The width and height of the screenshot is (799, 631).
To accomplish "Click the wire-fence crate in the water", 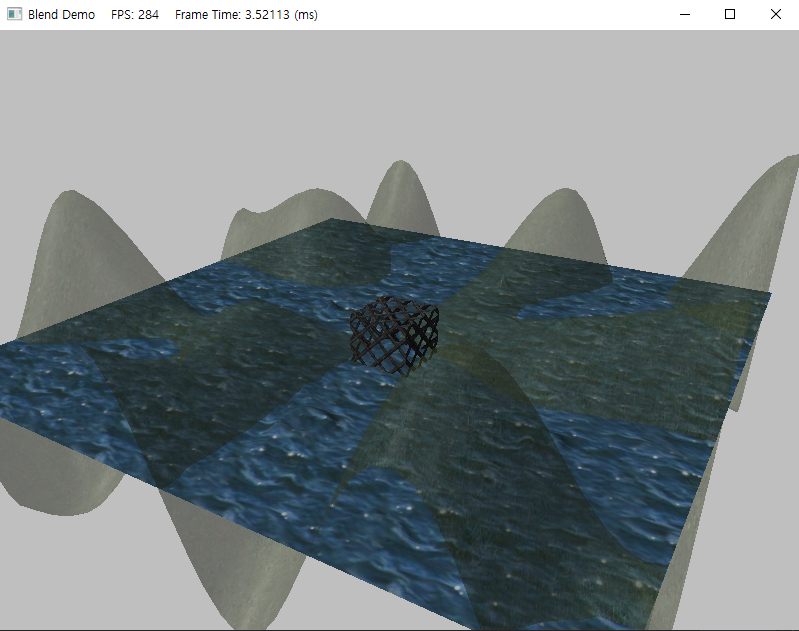I will coord(394,335).
